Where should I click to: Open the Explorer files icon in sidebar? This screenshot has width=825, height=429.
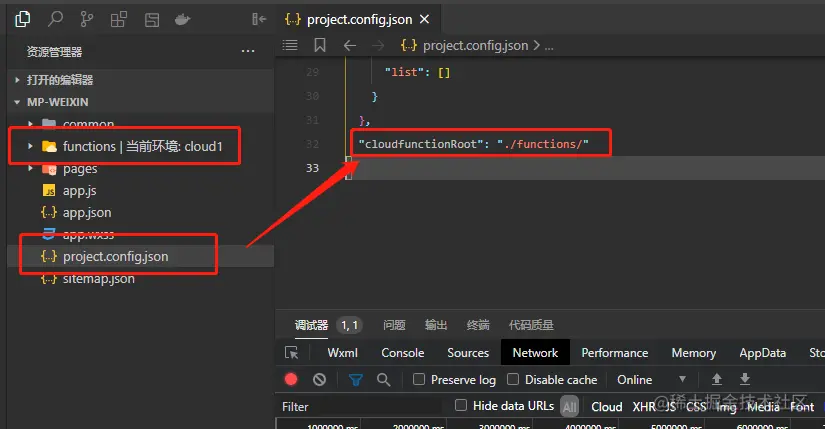tap(23, 19)
